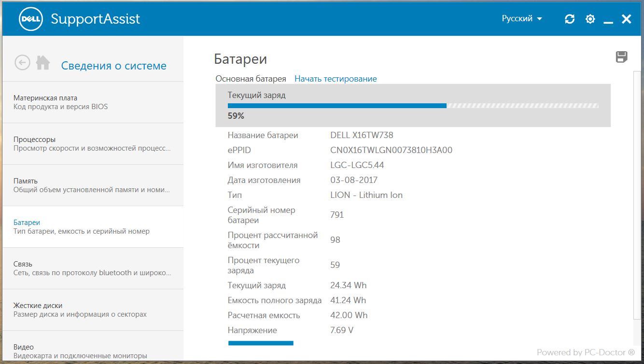The width and height of the screenshot is (644, 364).
Task: Select Батареи menu item
Action: tap(93, 227)
